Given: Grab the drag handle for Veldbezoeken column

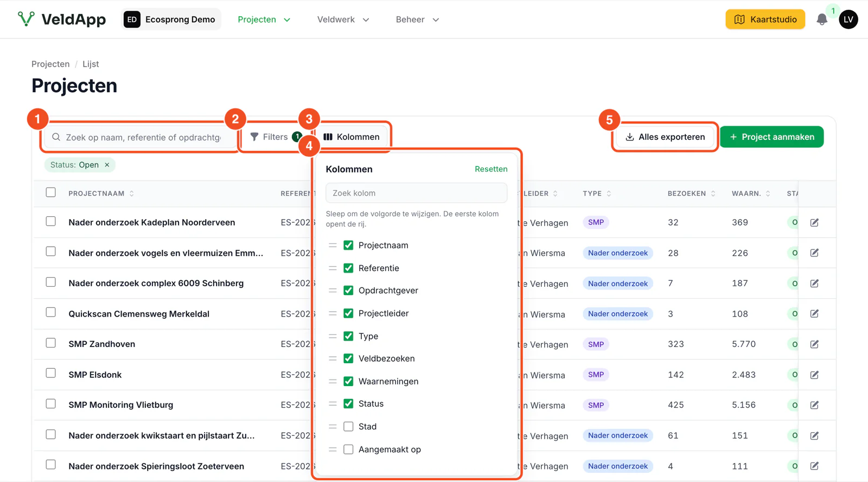Looking at the screenshot, I should [333, 358].
